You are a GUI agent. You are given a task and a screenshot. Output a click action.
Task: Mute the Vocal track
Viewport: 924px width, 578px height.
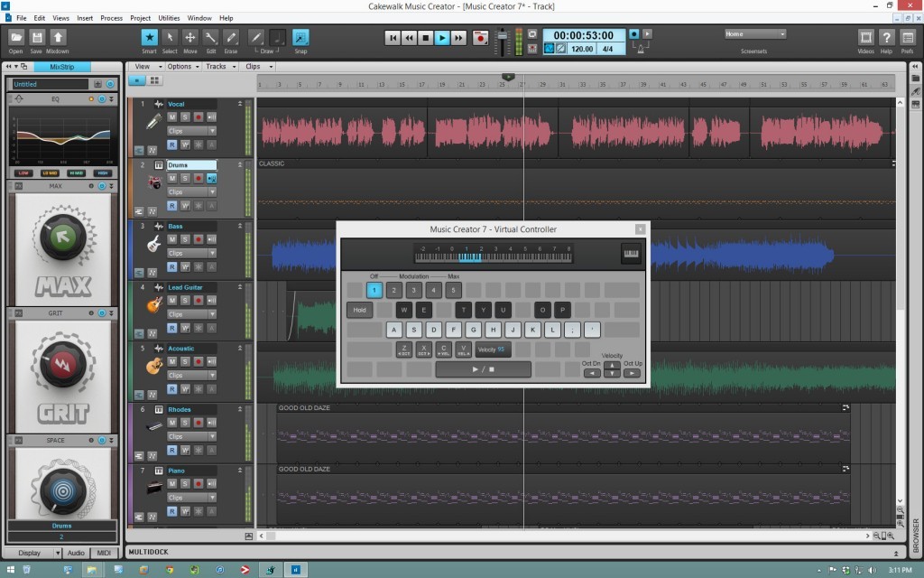tap(172, 117)
